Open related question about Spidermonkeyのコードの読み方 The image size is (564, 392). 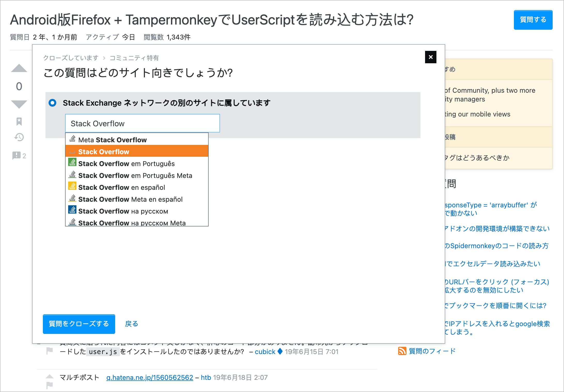click(x=496, y=246)
